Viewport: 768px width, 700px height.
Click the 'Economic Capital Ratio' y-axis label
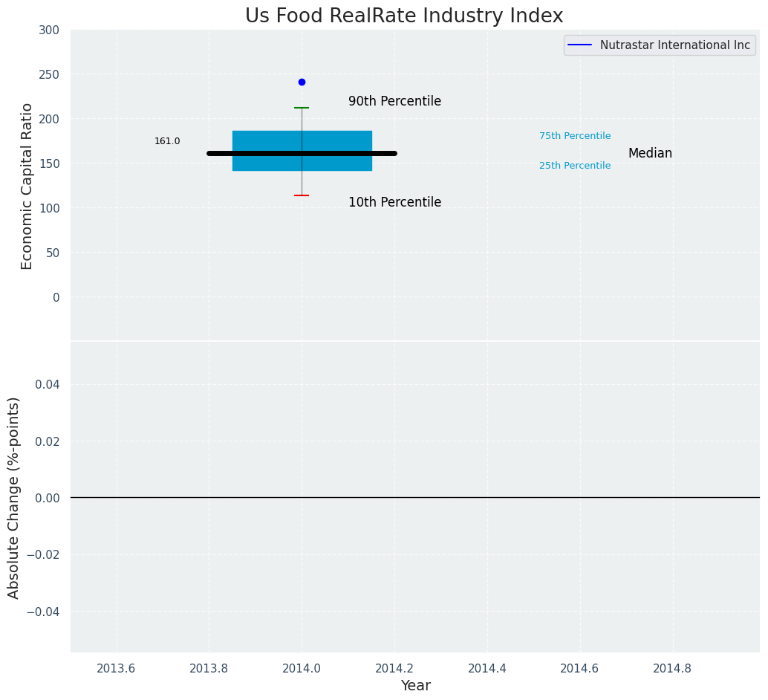pos(27,186)
